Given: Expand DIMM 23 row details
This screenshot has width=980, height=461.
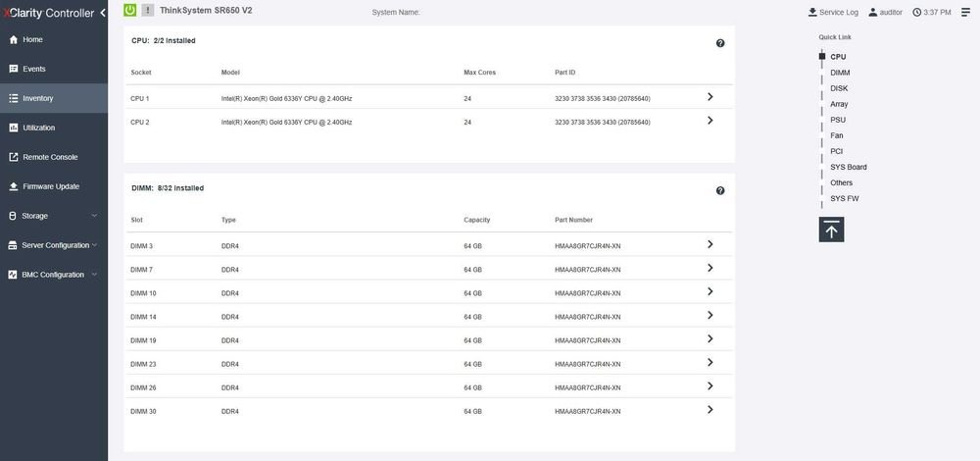Looking at the screenshot, I should point(710,363).
